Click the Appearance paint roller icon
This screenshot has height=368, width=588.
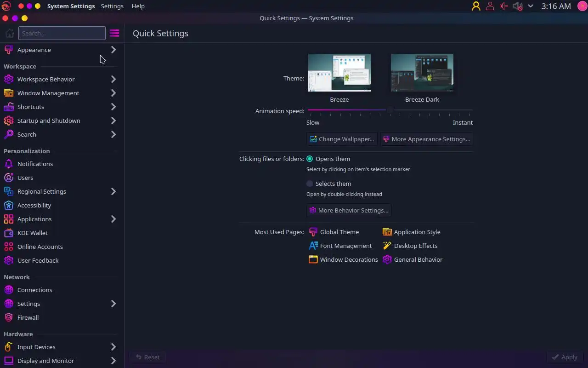(8, 50)
